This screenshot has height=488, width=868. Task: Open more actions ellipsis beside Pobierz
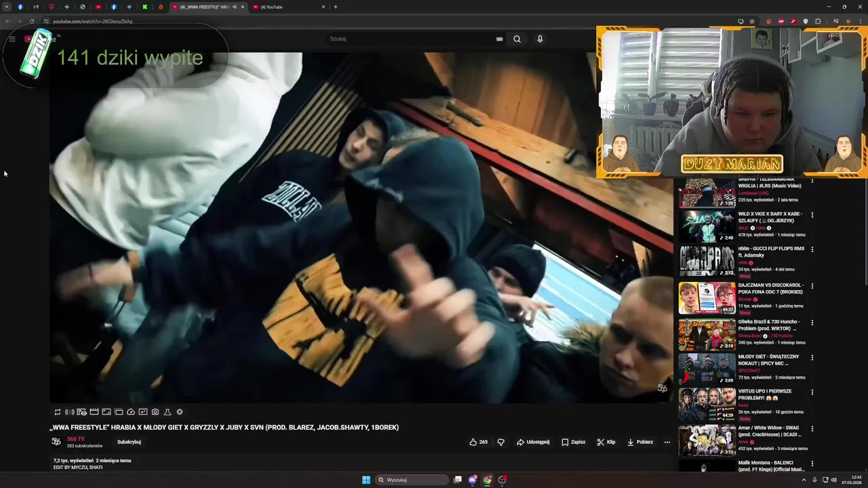click(667, 442)
